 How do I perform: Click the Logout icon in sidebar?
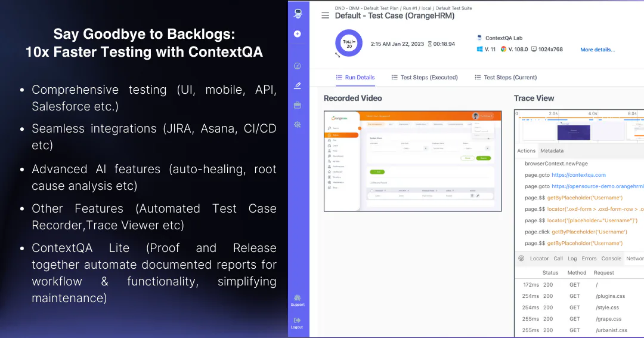297,323
